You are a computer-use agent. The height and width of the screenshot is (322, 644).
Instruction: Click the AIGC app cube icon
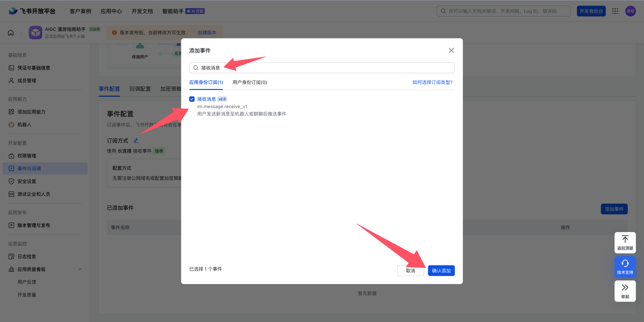click(x=35, y=33)
